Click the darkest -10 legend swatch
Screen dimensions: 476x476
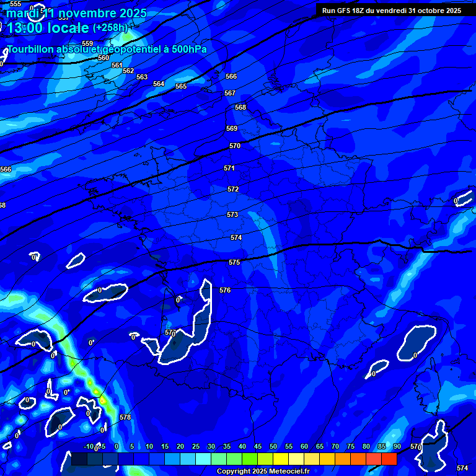click(x=79, y=459)
